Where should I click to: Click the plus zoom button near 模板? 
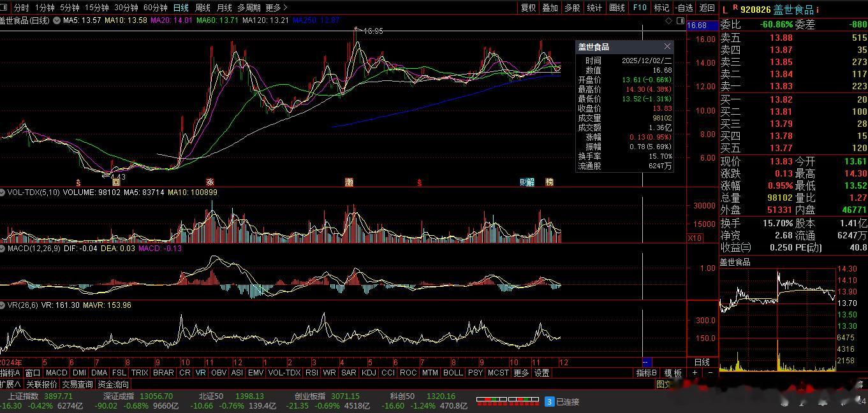693,372
